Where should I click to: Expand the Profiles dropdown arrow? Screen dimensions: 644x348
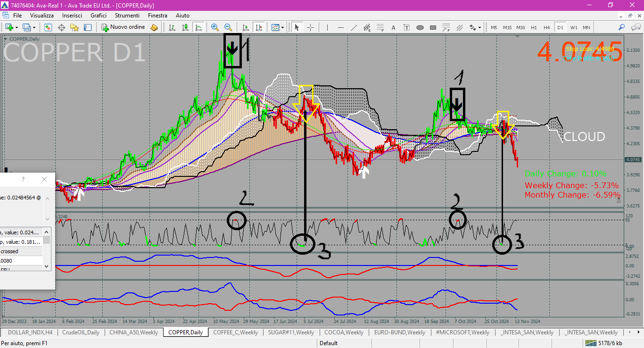tap(34, 27)
